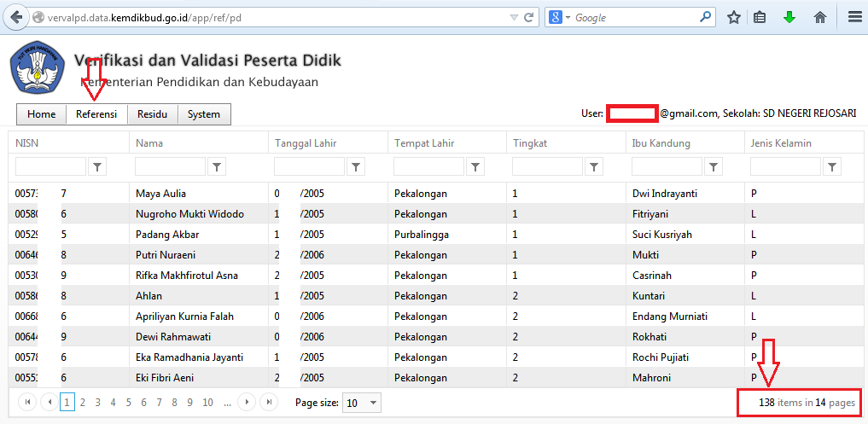Click the Tut Wuri Handayani logo
The width and height of the screenshot is (868, 424).
[x=37, y=67]
